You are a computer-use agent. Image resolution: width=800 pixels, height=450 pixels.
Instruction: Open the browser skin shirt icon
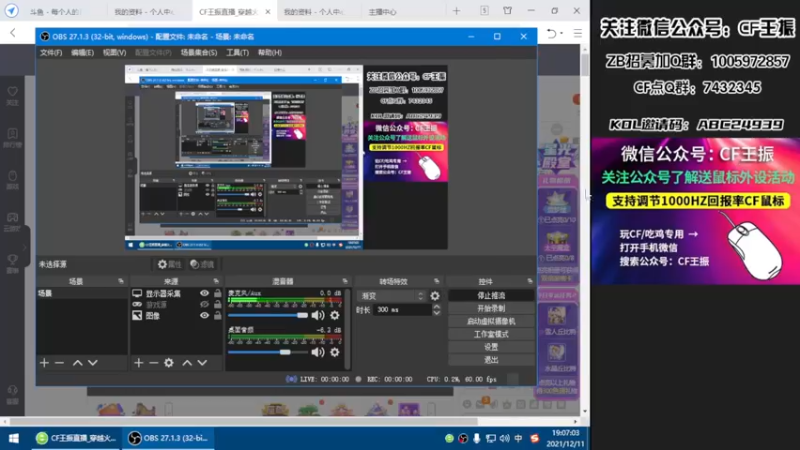[508, 11]
